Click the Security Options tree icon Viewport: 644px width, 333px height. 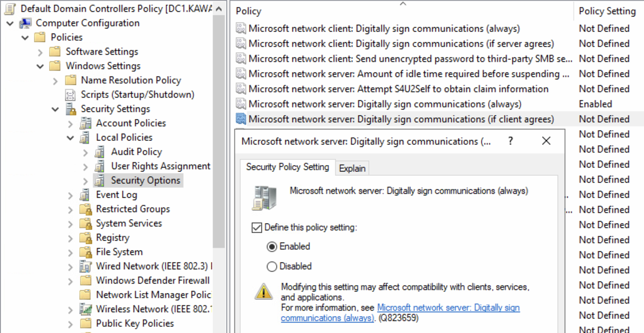tap(100, 180)
